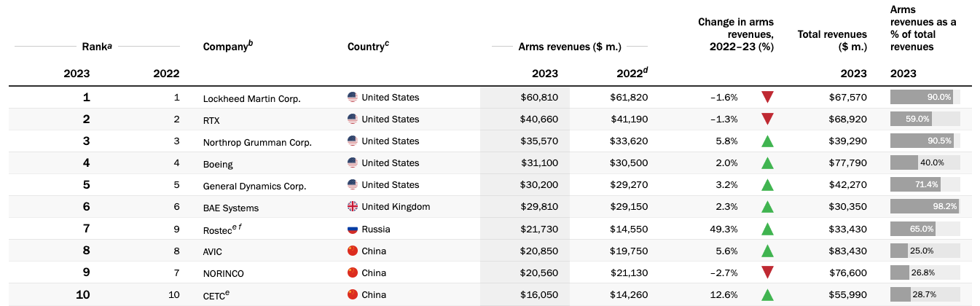Click the Russia flag icon beside Rostec
Viewport: 980px width, 306px height.
pyautogui.click(x=353, y=229)
